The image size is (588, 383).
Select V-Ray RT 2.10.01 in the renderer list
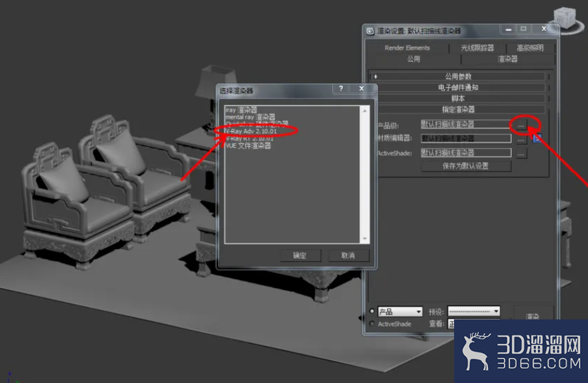pyautogui.click(x=250, y=139)
